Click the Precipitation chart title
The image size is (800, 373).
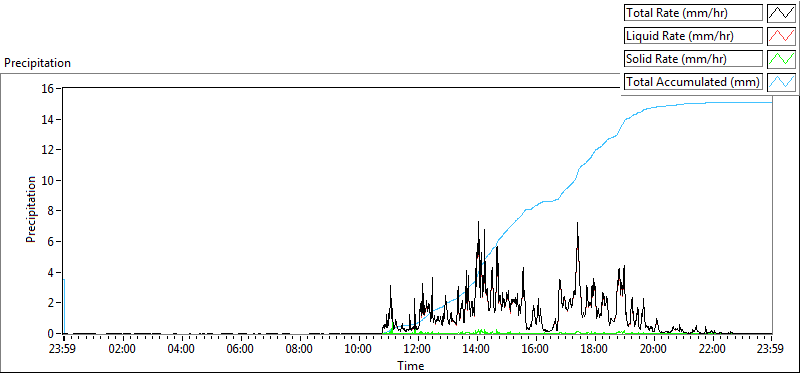37,63
